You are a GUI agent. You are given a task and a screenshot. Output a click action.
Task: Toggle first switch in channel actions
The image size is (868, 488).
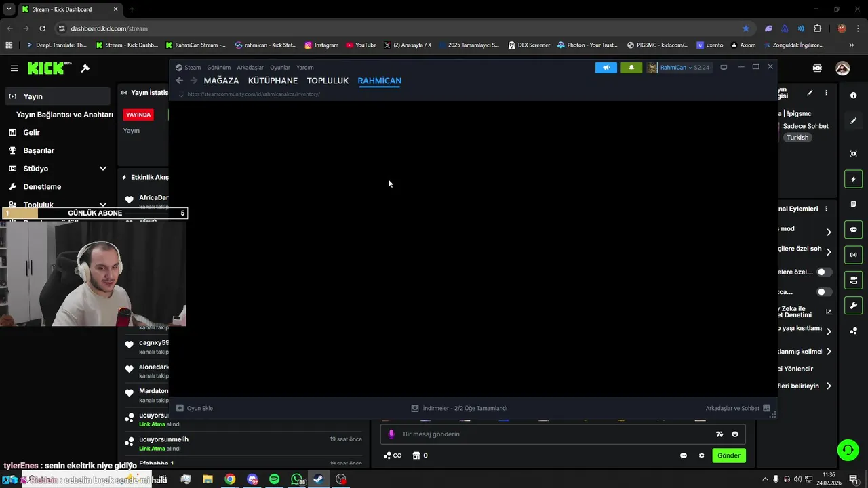pos(825,272)
